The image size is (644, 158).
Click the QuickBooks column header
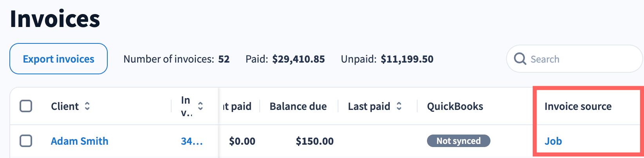(x=455, y=106)
